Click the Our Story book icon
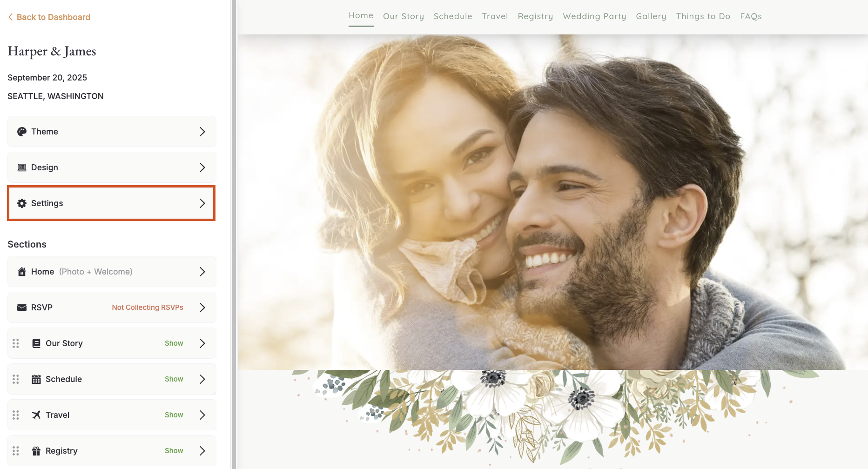Screen dimensions: 868x469 36,343
